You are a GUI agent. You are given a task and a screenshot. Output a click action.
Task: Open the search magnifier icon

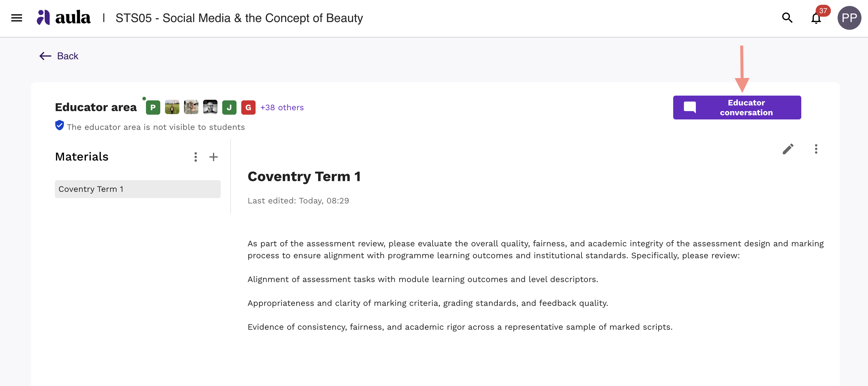click(x=787, y=18)
